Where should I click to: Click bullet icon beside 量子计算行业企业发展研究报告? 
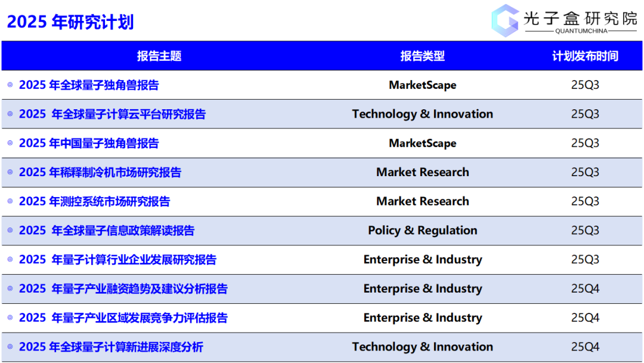pyautogui.click(x=10, y=259)
